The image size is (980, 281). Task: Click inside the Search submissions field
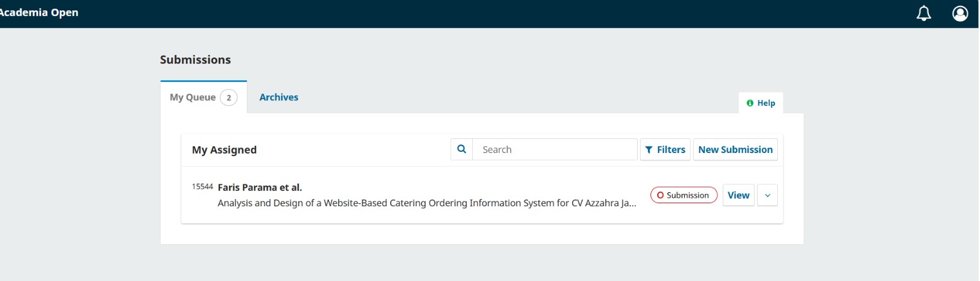(x=554, y=149)
